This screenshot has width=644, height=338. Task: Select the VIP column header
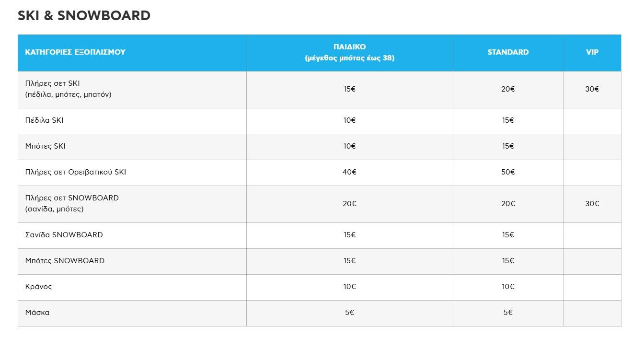pyautogui.click(x=592, y=52)
